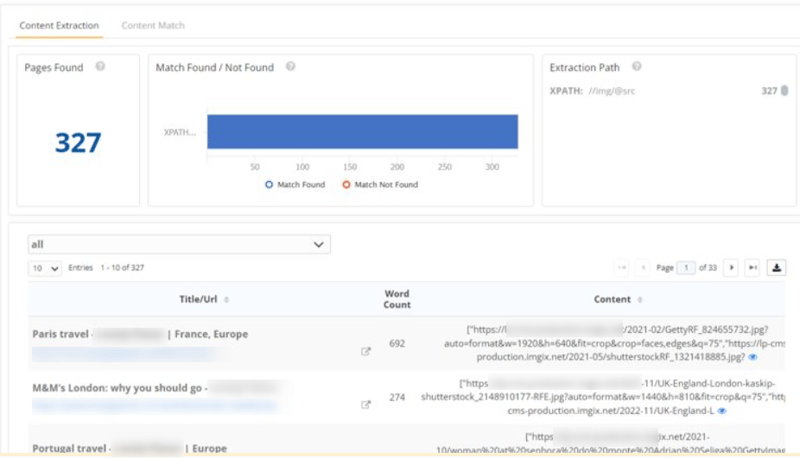Open Paris travel page in new window
This screenshot has height=458, width=800.
point(365,351)
